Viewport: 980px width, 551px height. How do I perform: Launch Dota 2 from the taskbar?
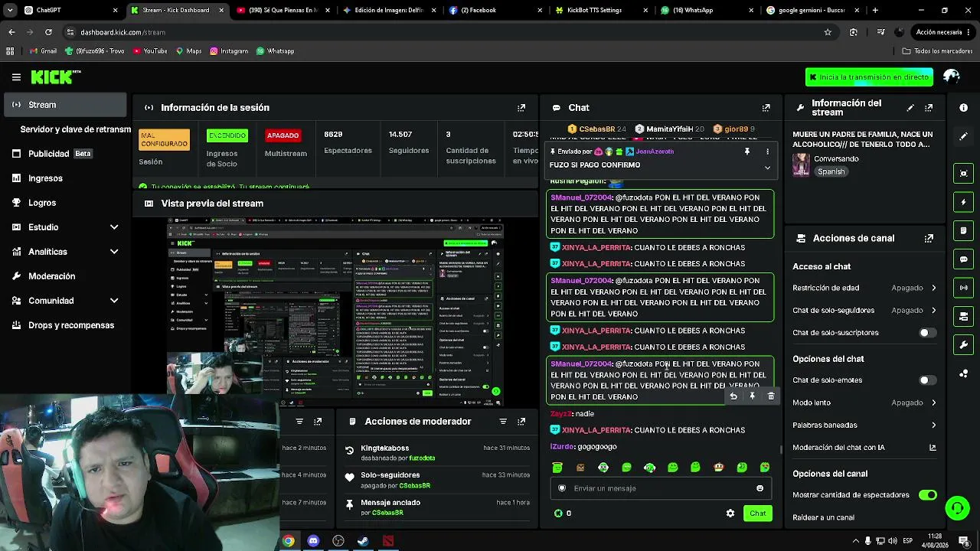pos(388,541)
